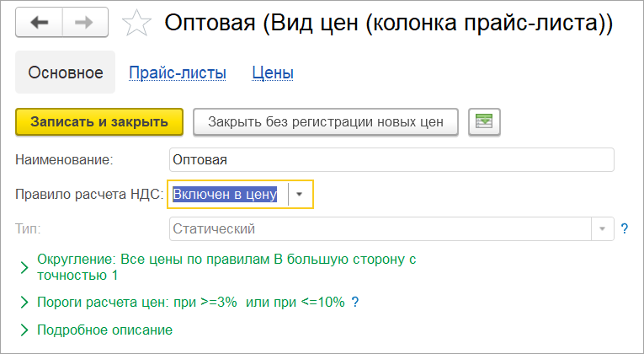This screenshot has width=644, height=354.
Task: Click the help question mark beside Тип
Action: (x=625, y=228)
